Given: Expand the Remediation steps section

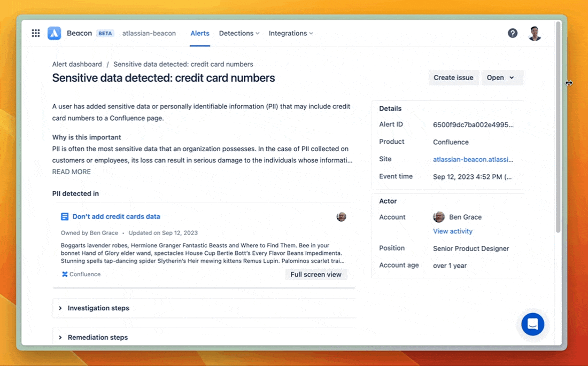Looking at the screenshot, I should click(x=204, y=337).
